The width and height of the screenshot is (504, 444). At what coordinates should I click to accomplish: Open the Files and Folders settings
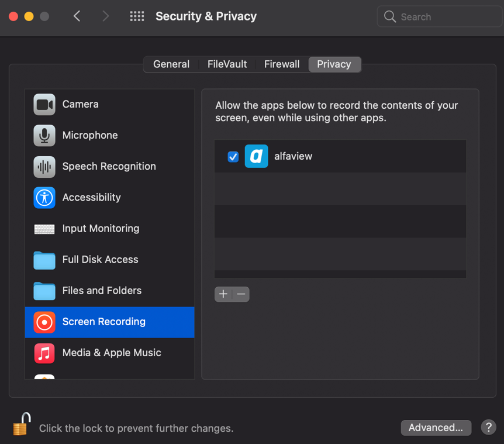(102, 290)
